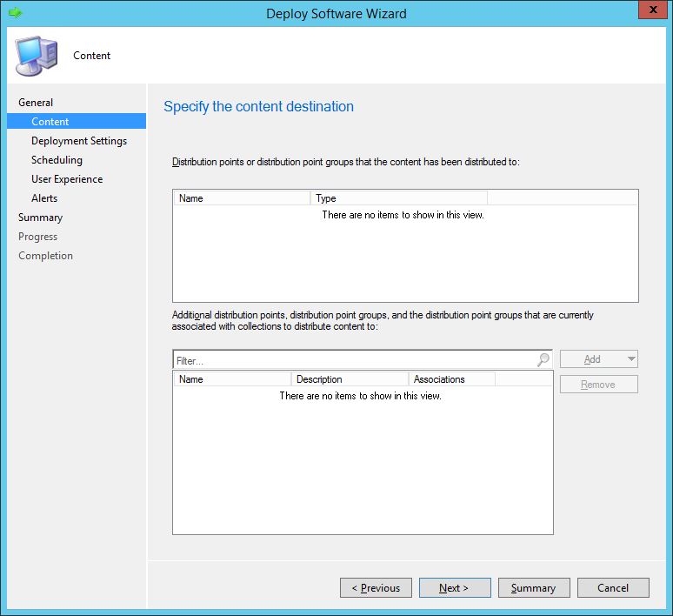Click the Next button
The image size is (673, 616).
(x=455, y=587)
